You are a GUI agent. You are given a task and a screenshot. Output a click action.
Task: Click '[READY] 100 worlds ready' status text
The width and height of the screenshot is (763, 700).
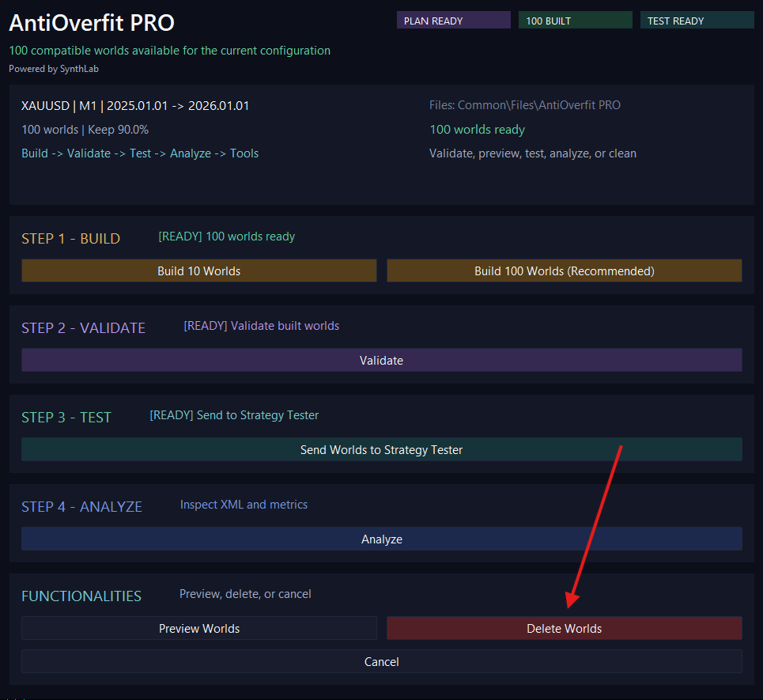[226, 236]
